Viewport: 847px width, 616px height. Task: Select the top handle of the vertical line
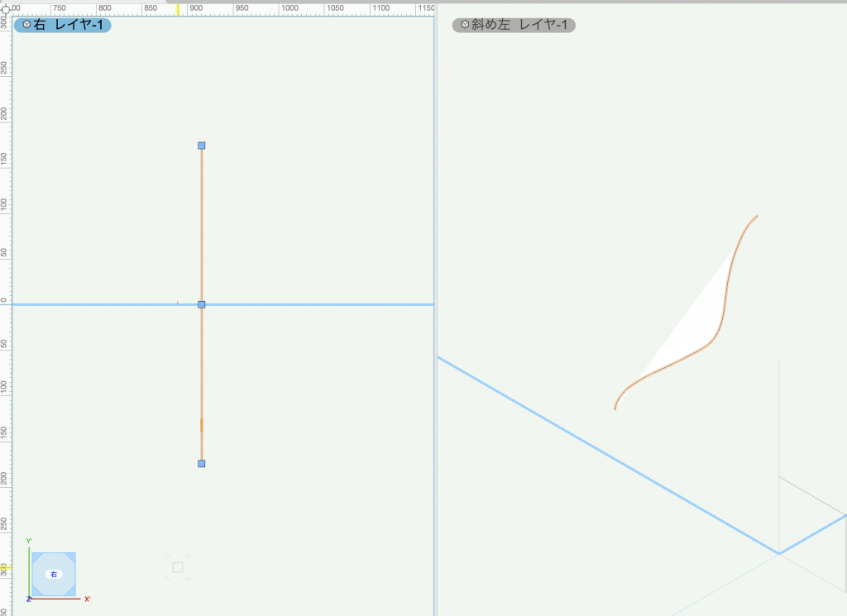click(x=201, y=146)
